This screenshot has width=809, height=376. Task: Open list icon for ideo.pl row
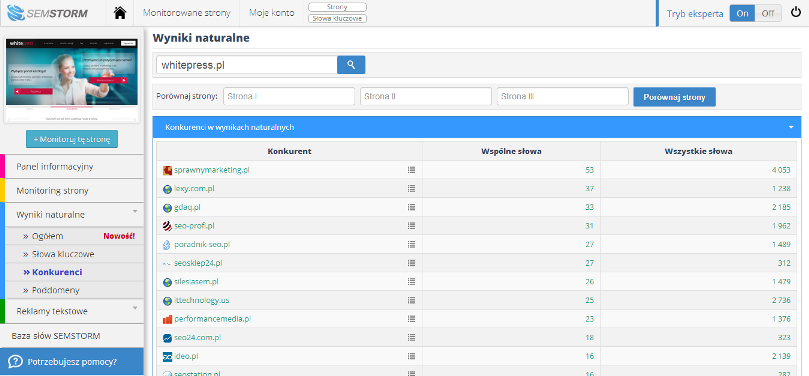(411, 356)
